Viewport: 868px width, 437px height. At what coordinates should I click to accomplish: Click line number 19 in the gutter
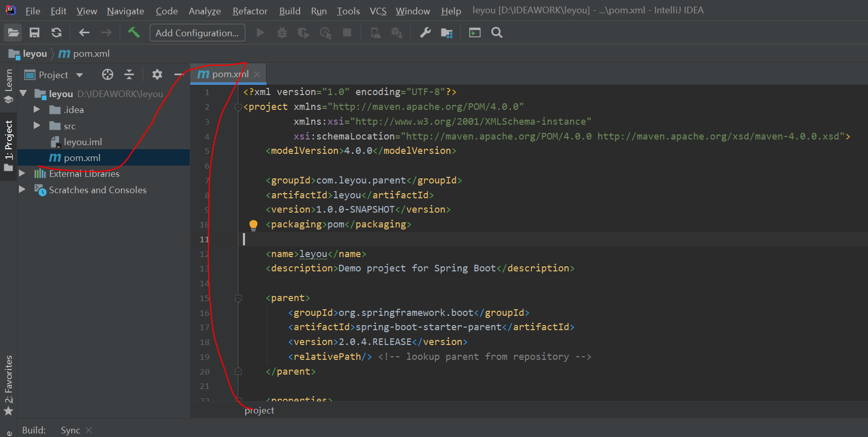(x=205, y=357)
